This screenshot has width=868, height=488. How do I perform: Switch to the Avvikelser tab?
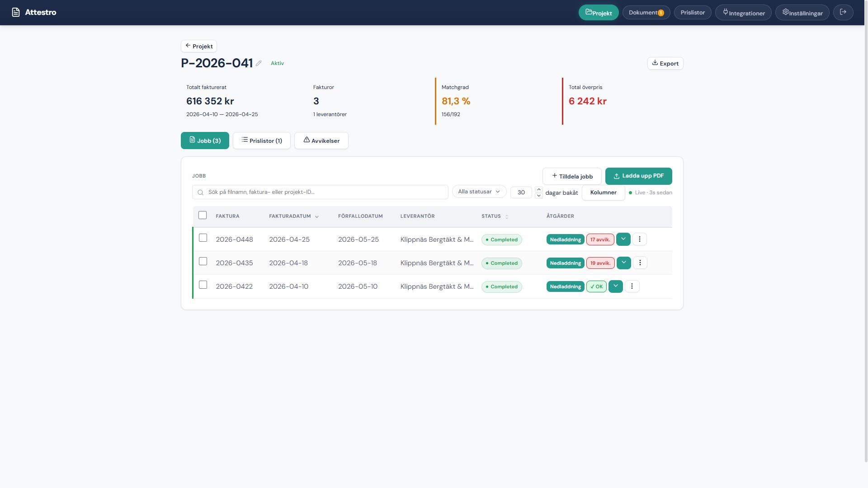tap(321, 141)
